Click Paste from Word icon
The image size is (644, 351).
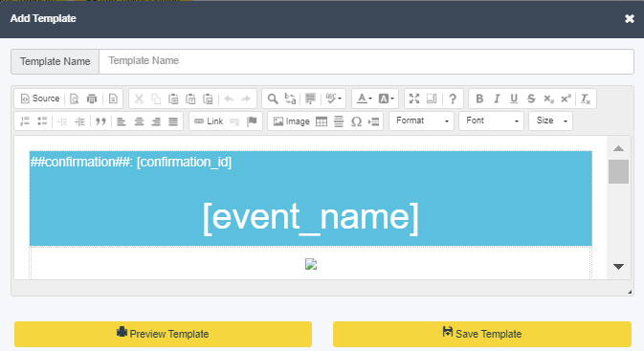pyautogui.click(x=208, y=99)
